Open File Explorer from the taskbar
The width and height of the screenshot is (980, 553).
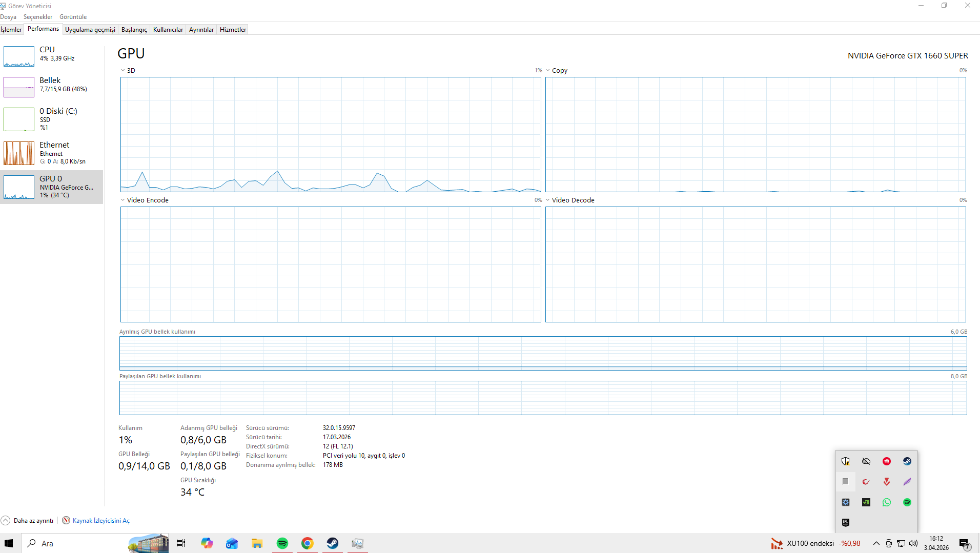pyautogui.click(x=257, y=543)
